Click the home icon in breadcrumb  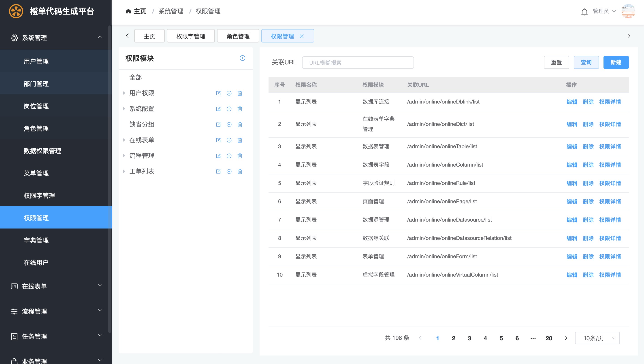[128, 11]
